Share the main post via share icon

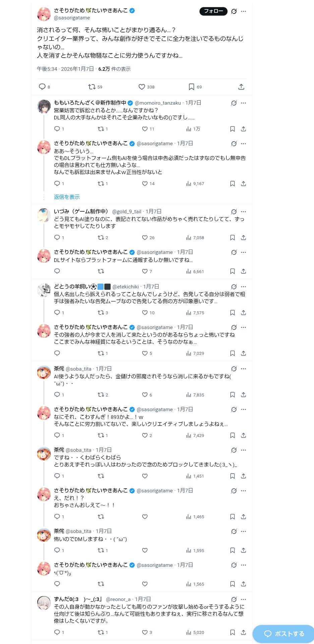click(241, 87)
